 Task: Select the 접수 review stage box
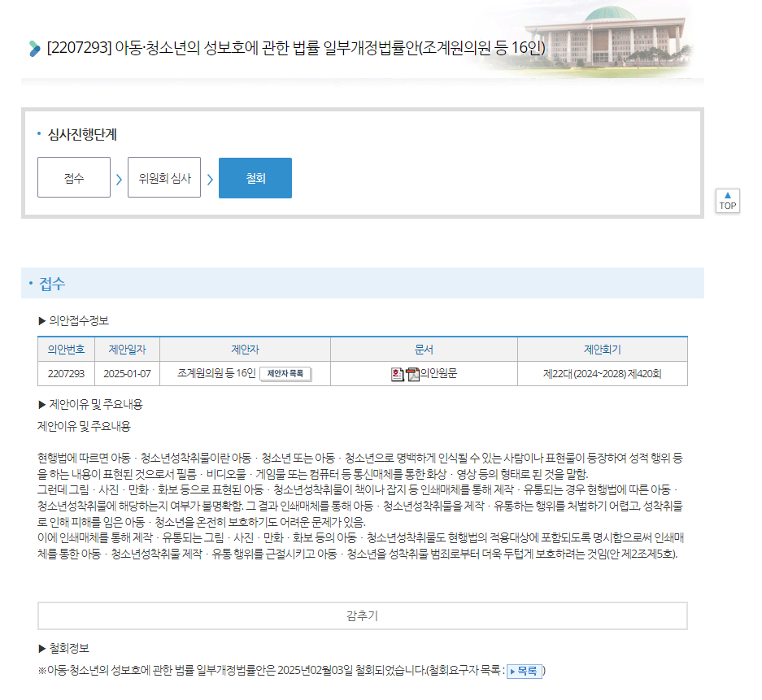pyautogui.click(x=74, y=178)
